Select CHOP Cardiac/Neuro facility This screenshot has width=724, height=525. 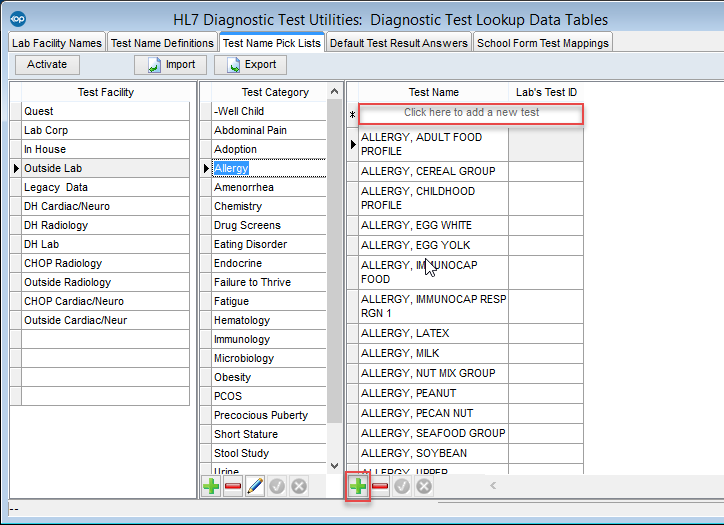point(105,301)
